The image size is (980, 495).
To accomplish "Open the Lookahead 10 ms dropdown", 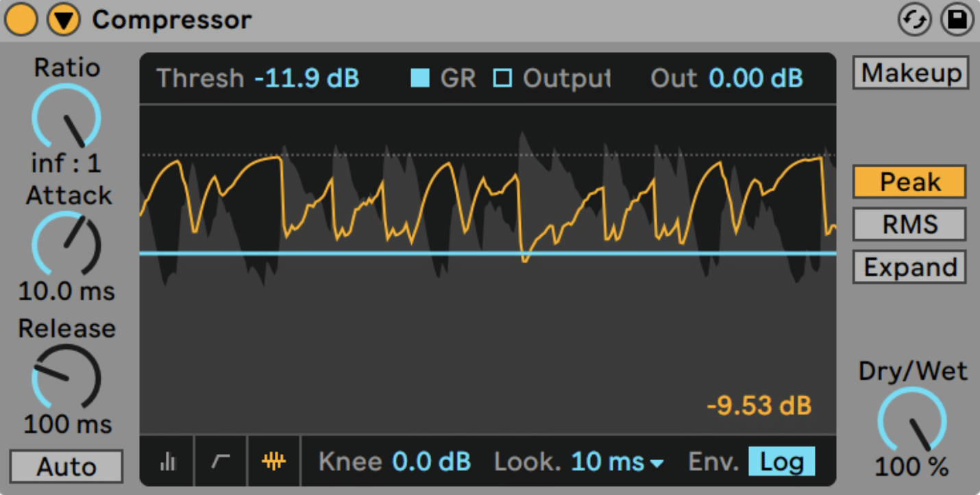I will (617, 462).
